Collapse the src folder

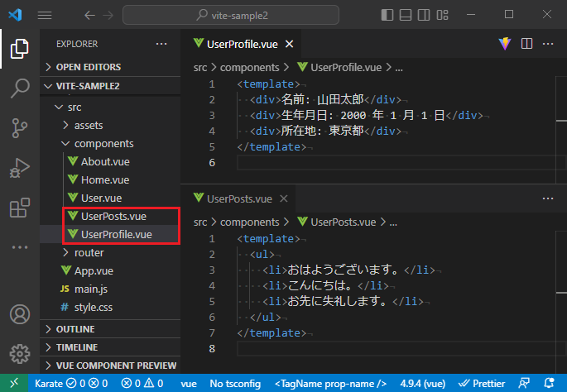point(110,108)
